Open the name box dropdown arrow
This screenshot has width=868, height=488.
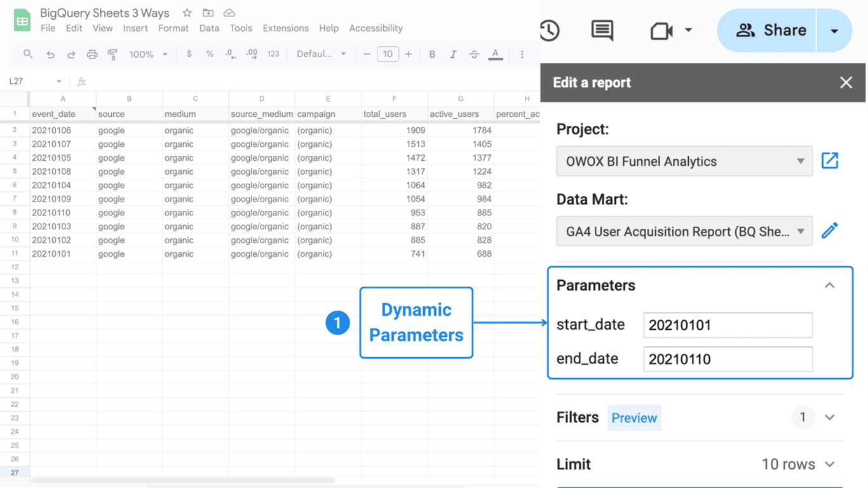pos(59,81)
